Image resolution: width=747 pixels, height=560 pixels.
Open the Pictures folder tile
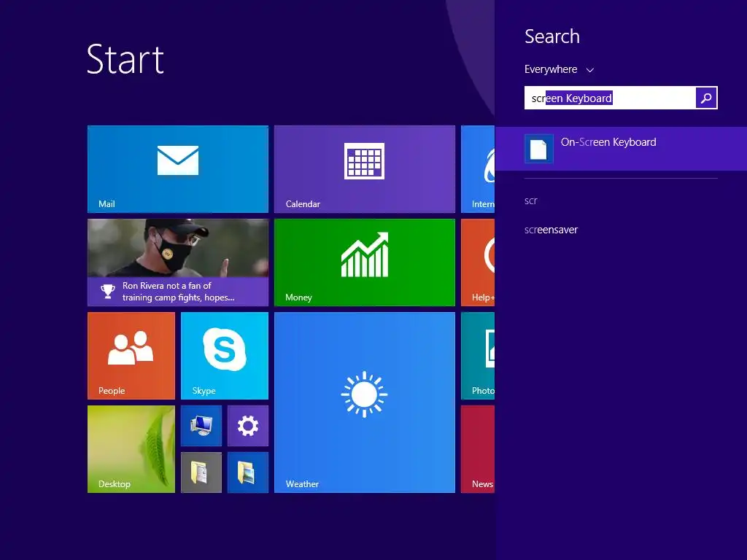(248, 472)
